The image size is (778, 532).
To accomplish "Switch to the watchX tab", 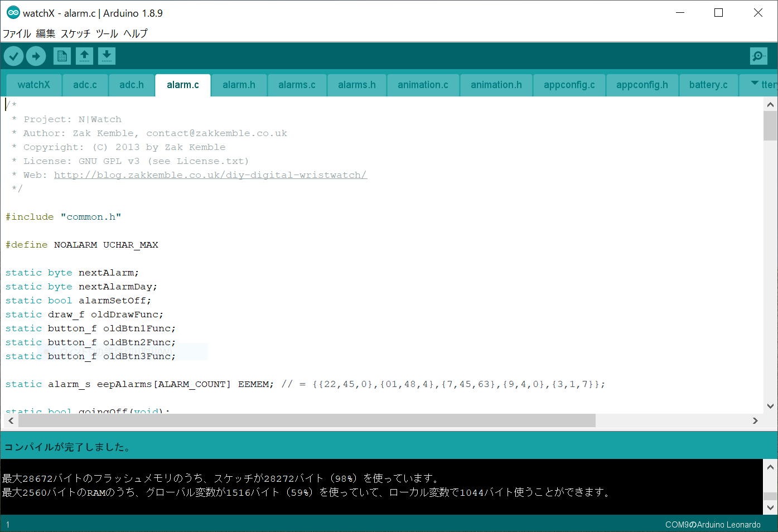I will pyautogui.click(x=33, y=85).
